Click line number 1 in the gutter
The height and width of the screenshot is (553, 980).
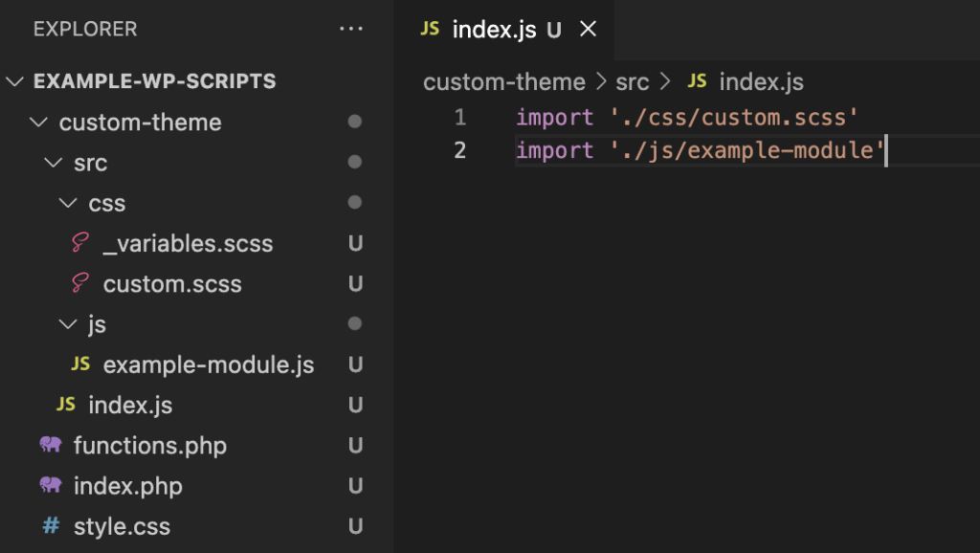(x=460, y=117)
